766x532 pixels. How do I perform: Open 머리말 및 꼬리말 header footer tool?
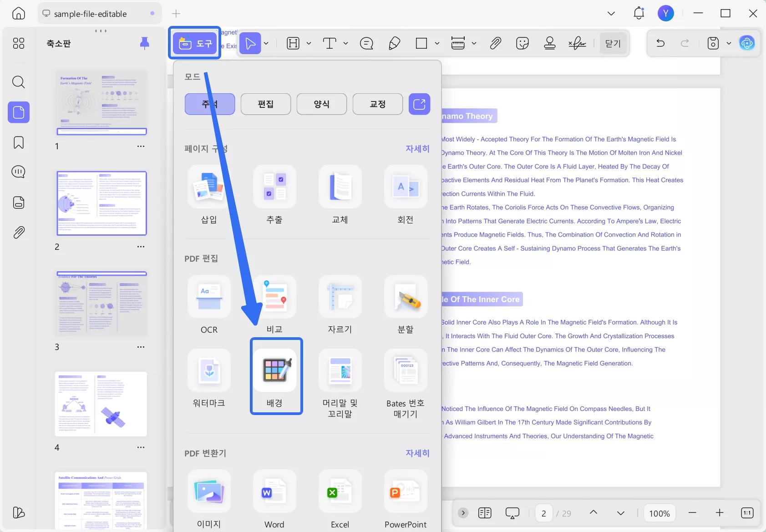(x=340, y=384)
